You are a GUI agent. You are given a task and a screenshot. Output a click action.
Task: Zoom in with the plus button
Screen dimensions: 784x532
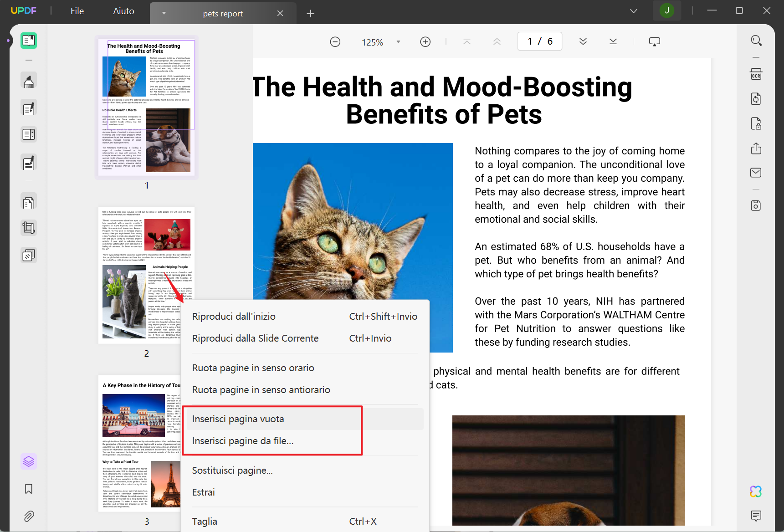425,42
